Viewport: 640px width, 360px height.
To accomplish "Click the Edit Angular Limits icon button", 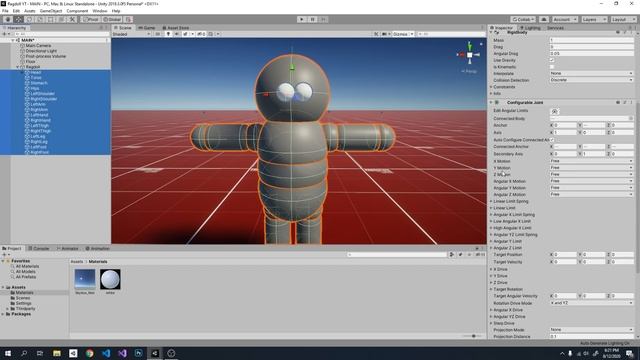I will tap(554, 111).
